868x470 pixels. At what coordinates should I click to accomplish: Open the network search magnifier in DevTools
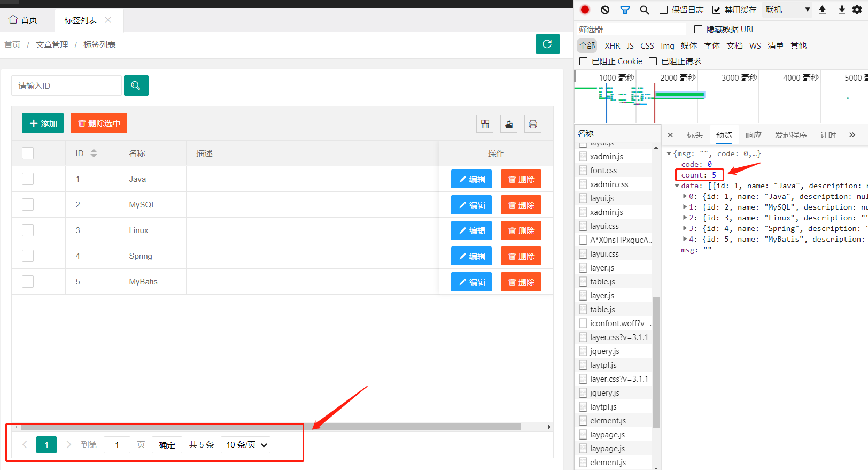pyautogui.click(x=645, y=10)
